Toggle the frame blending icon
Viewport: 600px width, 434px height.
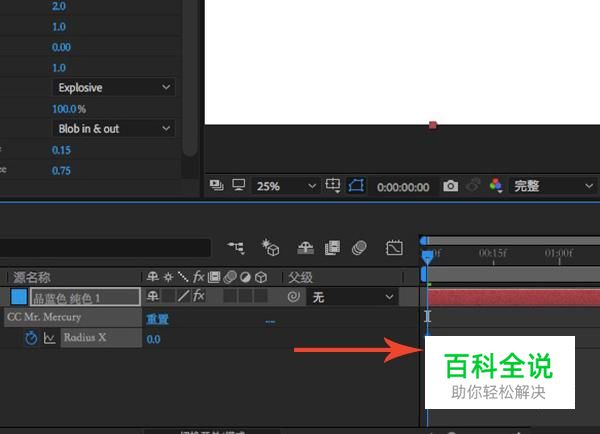click(x=332, y=248)
